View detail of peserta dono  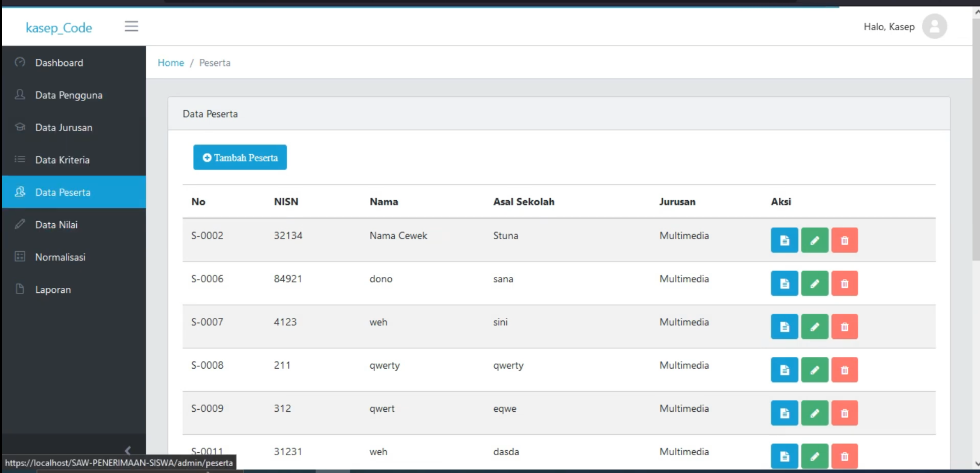pos(784,283)
